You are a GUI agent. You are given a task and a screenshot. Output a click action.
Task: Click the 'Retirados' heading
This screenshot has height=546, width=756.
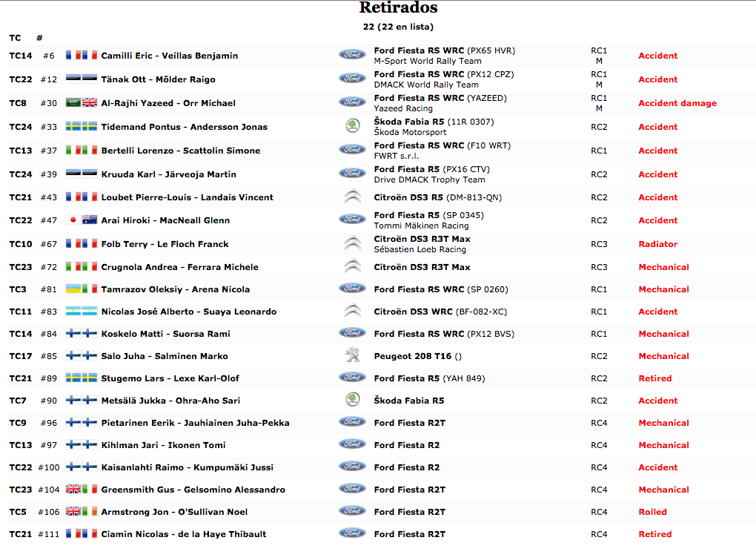click(398, 7)
